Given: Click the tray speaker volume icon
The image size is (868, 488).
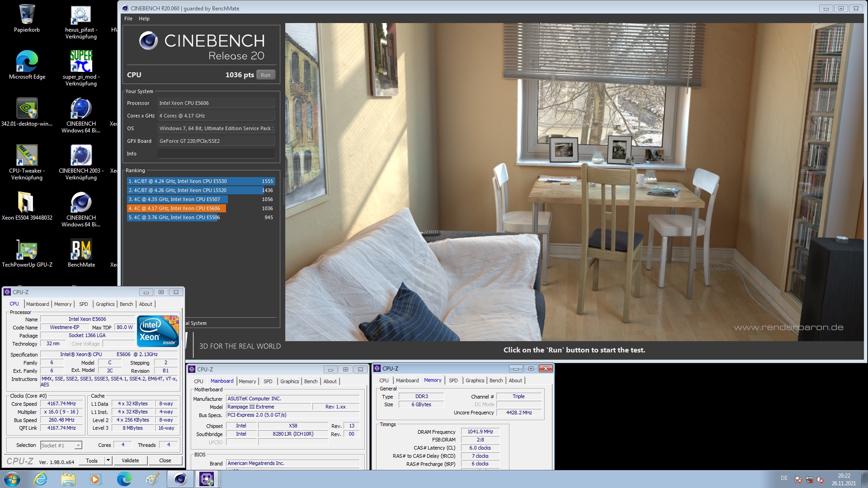Looking at the screenshot, I should tap(820, 479).
